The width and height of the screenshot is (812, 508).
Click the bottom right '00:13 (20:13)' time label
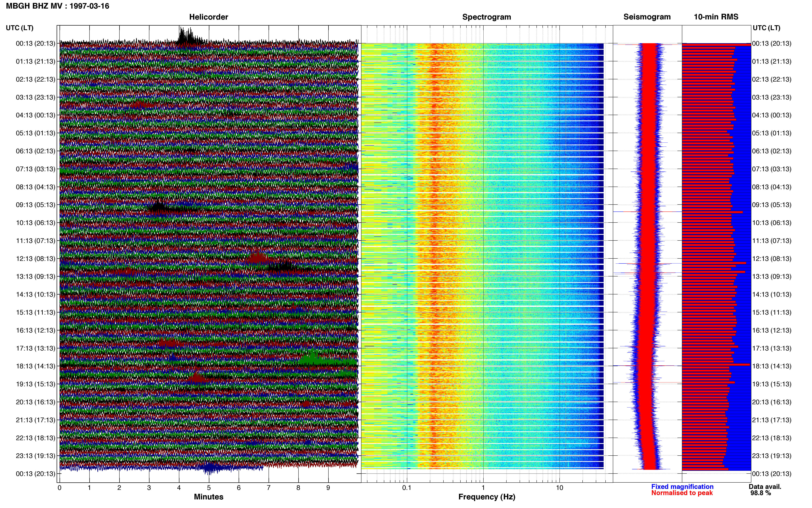[x=772, y=474]
